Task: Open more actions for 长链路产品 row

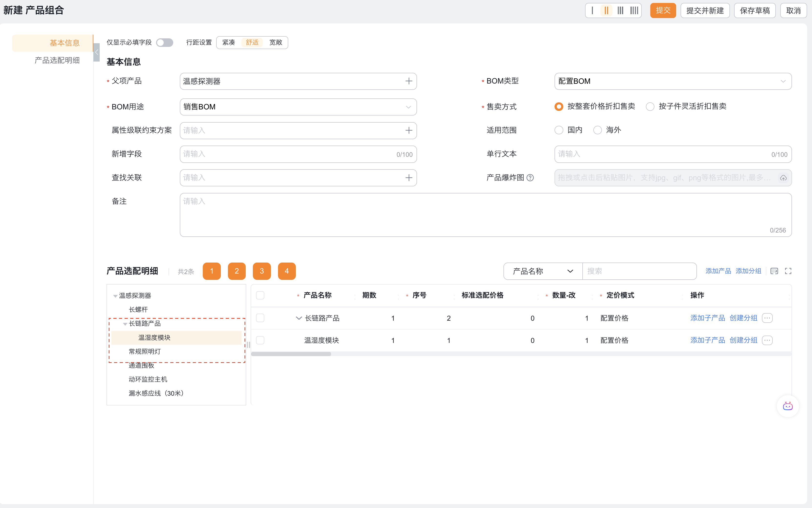Action: 767,318
